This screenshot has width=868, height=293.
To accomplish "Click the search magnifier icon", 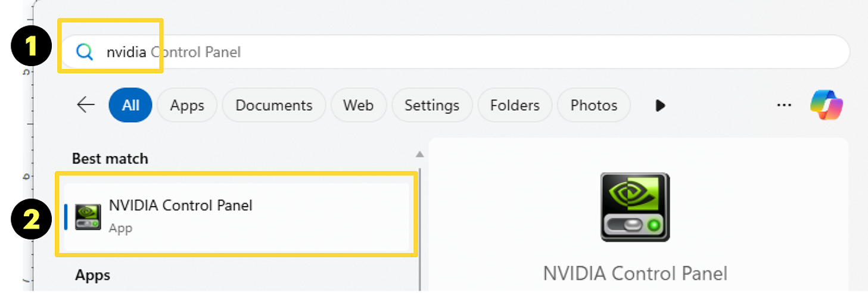I will [x=85, y=52].
